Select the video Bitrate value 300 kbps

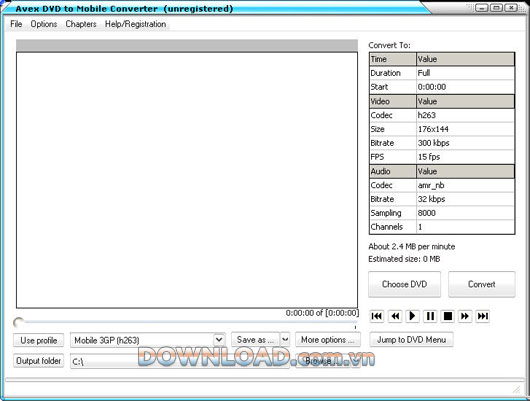coord(465,143)
